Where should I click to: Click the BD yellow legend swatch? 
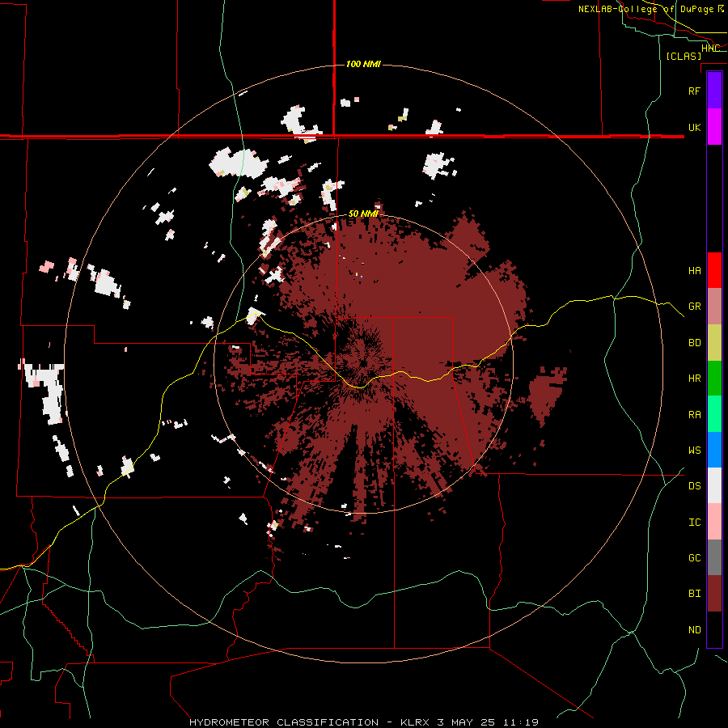(x=714, y=343)
